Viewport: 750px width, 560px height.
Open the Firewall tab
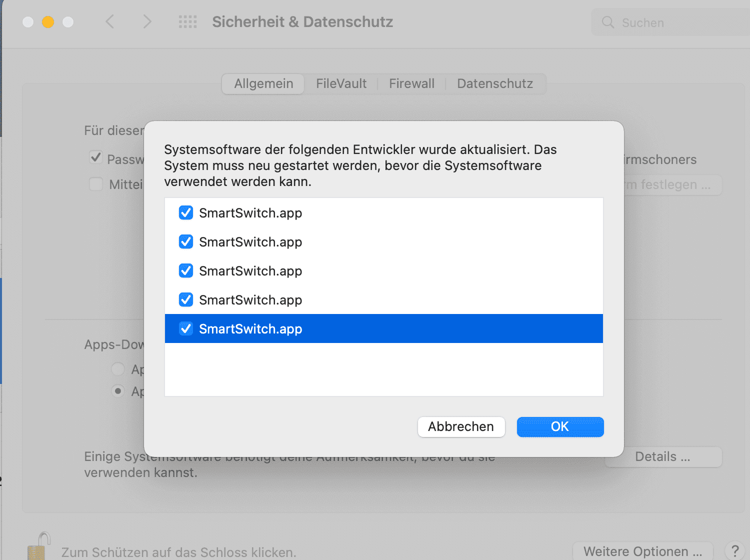pyautogui.click(x=411, y=83)
